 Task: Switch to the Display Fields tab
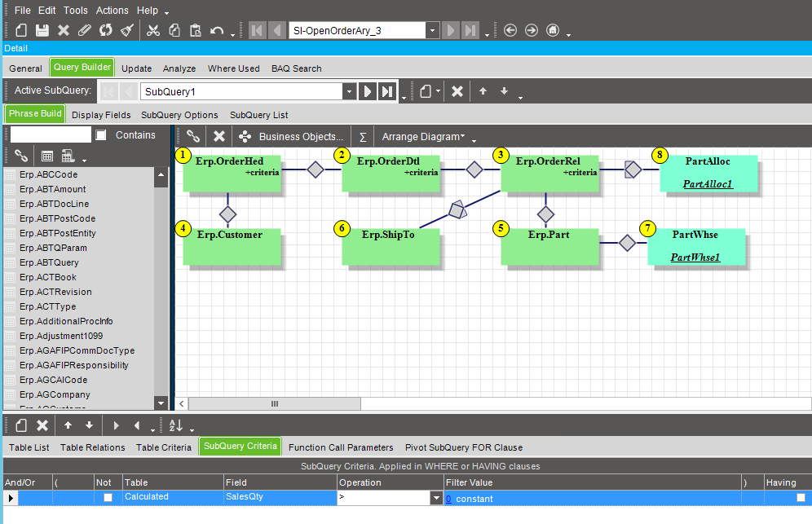click(101, 115)
